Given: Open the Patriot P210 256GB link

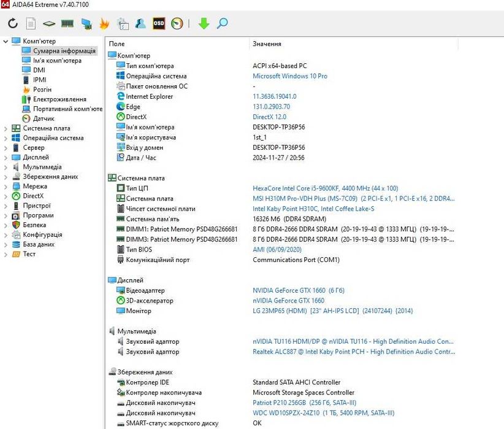Looking at the screenshot, I should (304, 403).
